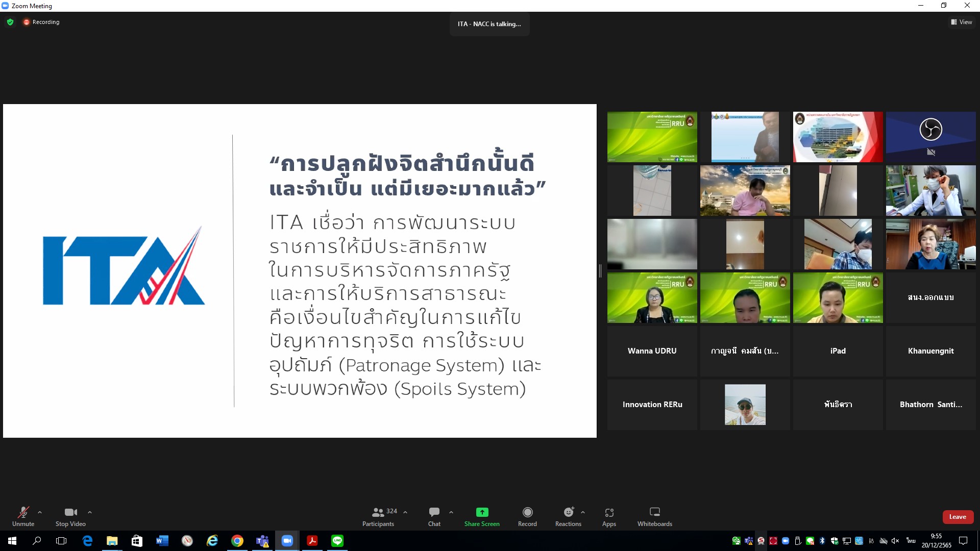Screen dimensions: 980x551
Task: Open Microsoft Store from taskbar
Action: pyautogui.click(x=137, y=541)
